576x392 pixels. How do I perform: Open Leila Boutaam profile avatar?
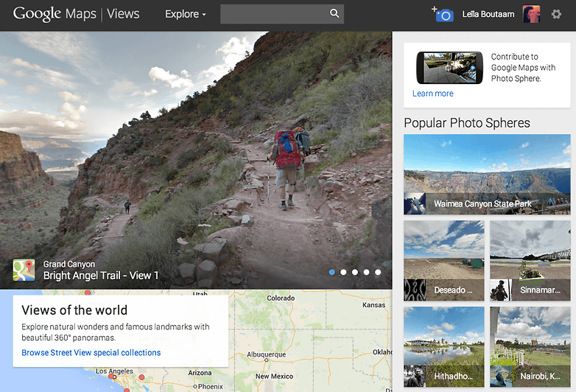(531, 14)
